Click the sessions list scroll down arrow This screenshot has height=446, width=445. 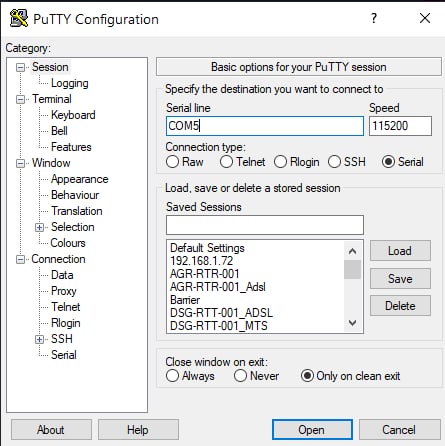(353, 323)
